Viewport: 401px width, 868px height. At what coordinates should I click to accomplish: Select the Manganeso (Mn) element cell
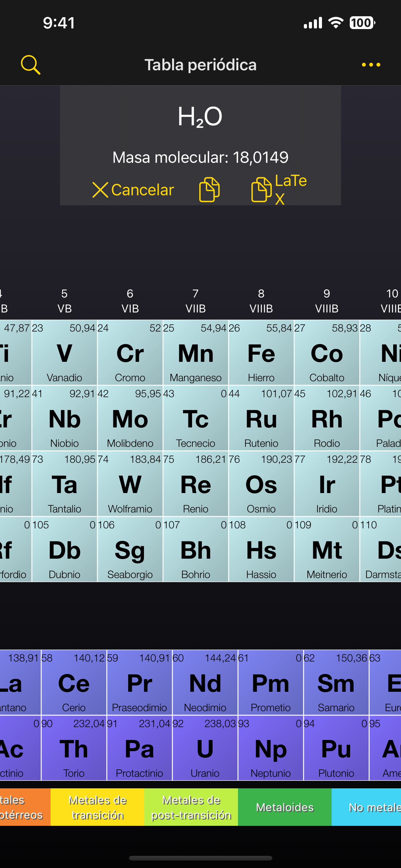[196, 352]
